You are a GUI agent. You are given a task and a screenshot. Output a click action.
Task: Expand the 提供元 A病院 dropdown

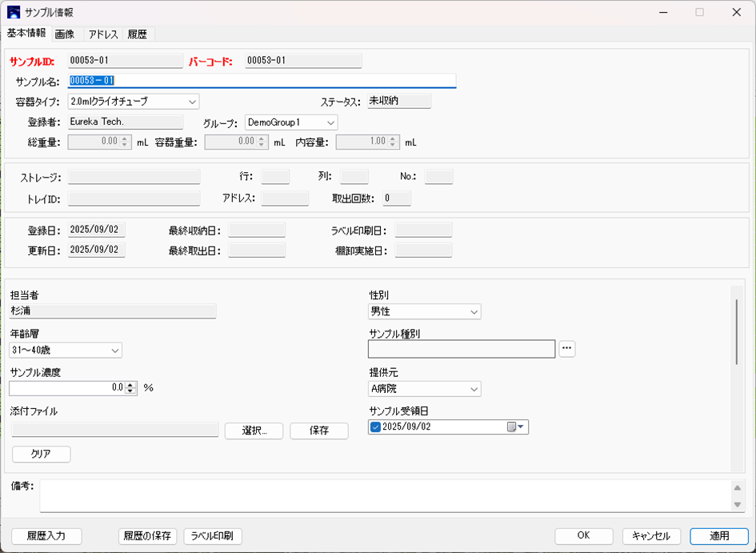tap(474, 389)
